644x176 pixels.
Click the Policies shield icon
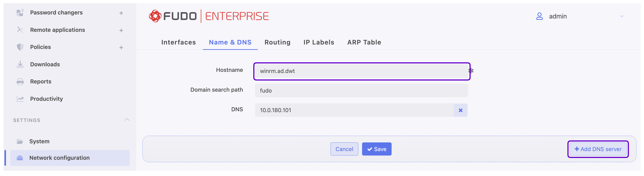pos(20,47)
